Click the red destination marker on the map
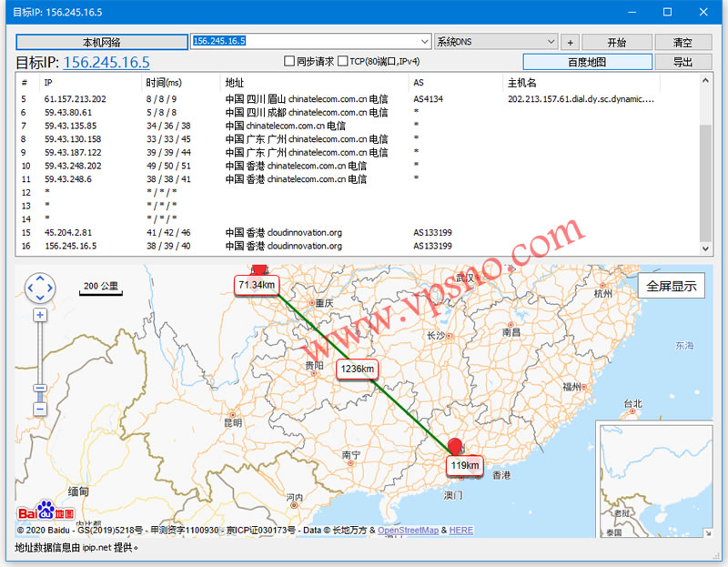The image size is (728, 567). 457,445
